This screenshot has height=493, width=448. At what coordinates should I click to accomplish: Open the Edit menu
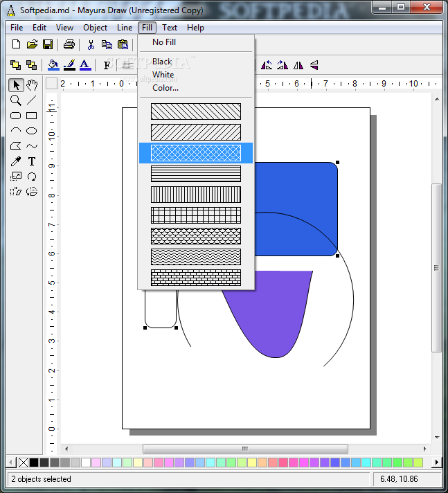click(39, 28)
